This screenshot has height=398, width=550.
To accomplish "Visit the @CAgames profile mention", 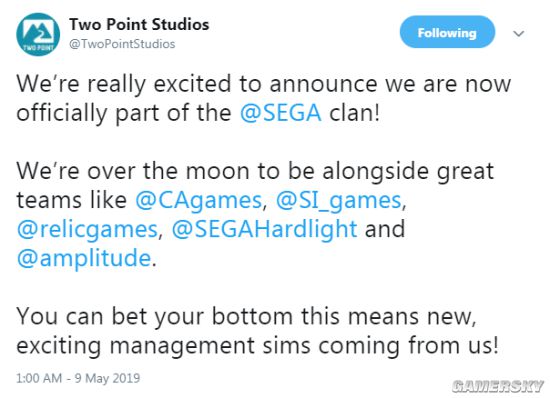I will tap(199, 200).
